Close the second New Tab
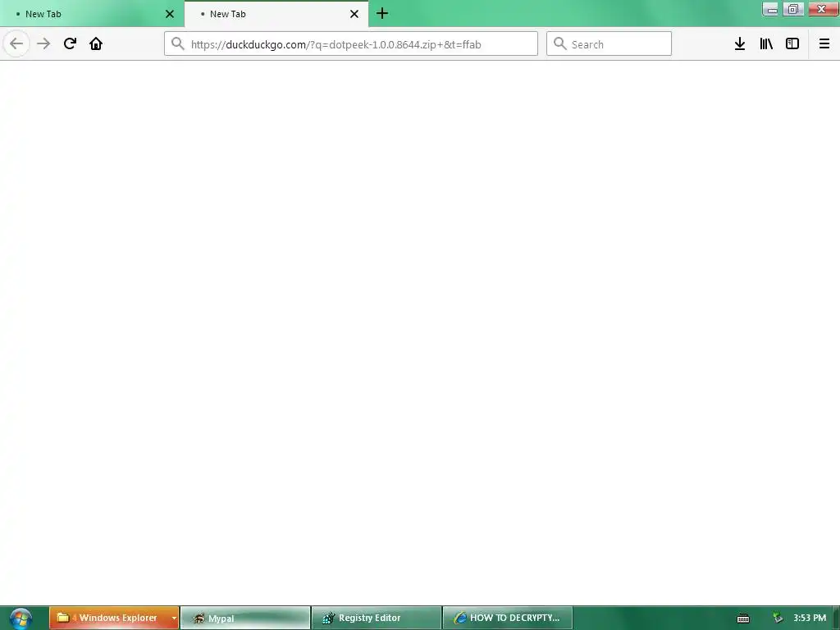 tap(354, 14)
